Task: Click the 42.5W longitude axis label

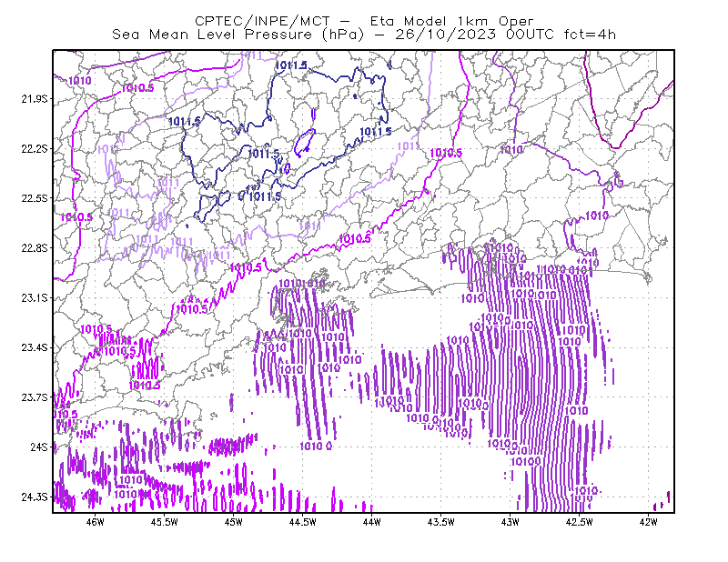Action: click(x=580, y=522)
